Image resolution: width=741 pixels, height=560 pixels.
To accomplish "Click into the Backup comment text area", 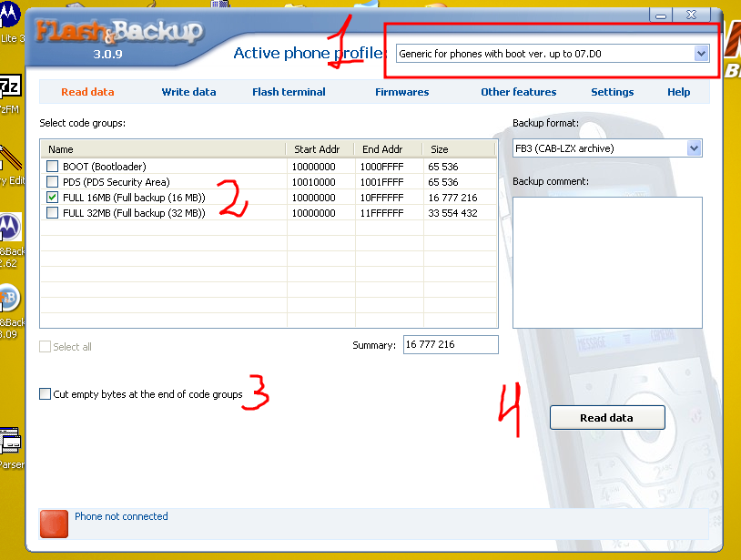I will point(607,262).
